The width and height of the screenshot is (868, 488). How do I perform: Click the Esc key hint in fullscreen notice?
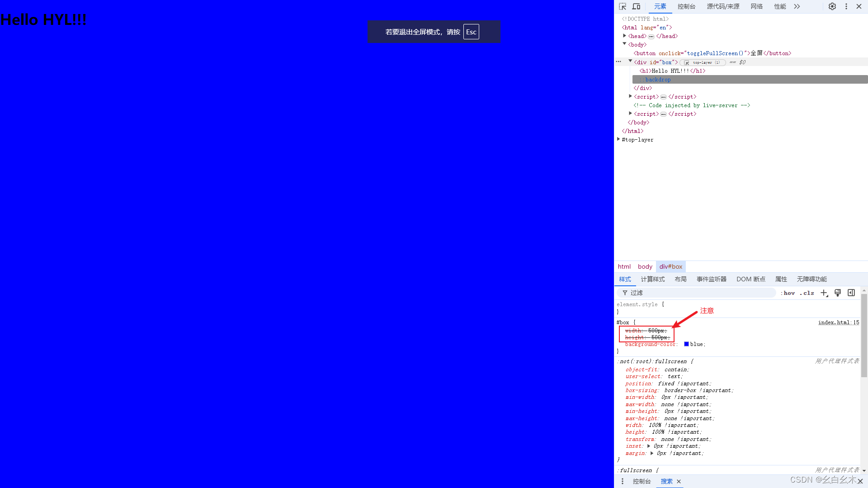[x=471, y=32]
